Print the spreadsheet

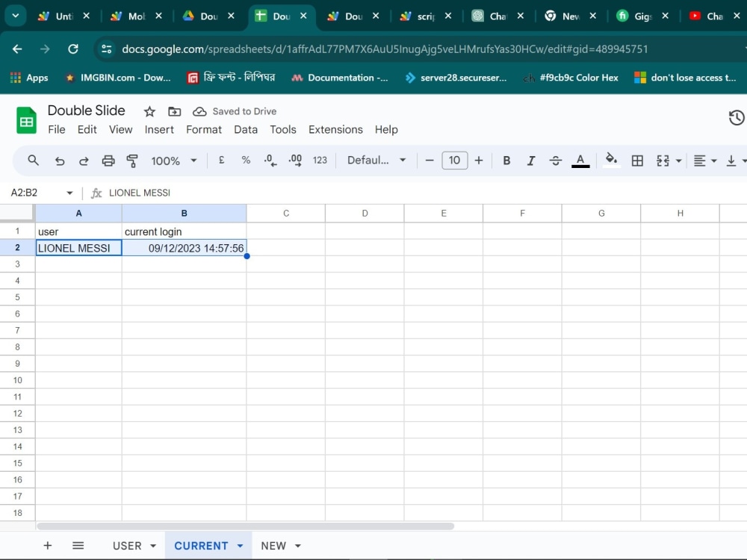tap(108, 161)
